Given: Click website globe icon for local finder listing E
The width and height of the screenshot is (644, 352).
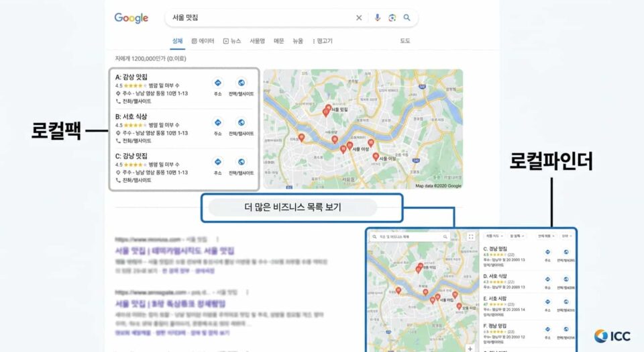Looking at the screenshot, I should 566,302.
